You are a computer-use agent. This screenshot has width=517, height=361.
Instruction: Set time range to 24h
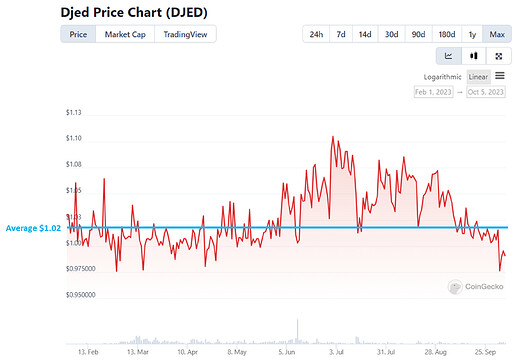click(316, 34)
